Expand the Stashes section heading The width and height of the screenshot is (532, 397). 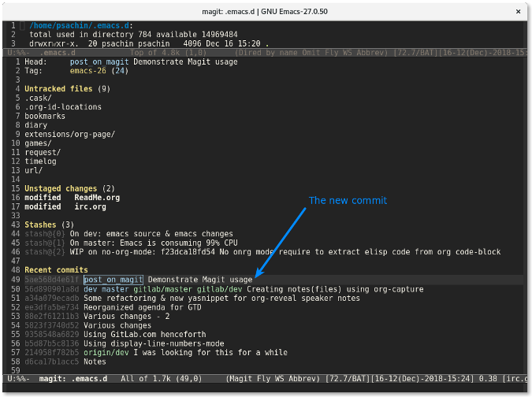[46, 225]
